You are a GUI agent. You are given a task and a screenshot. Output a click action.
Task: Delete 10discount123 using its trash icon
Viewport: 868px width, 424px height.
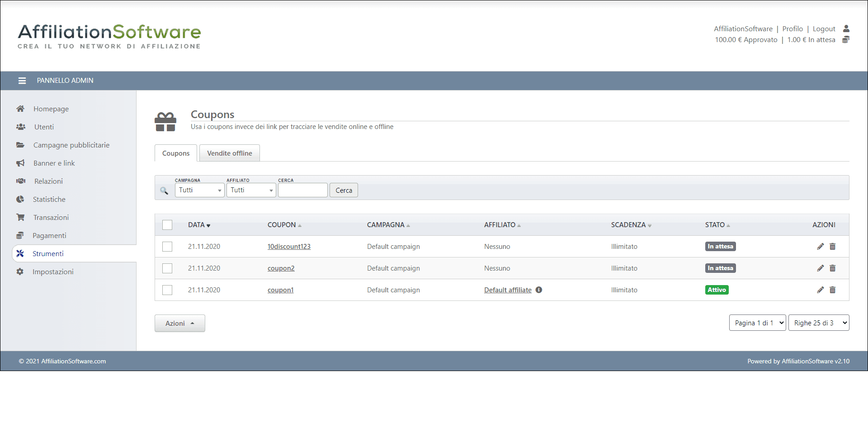[x=832, y=247]
